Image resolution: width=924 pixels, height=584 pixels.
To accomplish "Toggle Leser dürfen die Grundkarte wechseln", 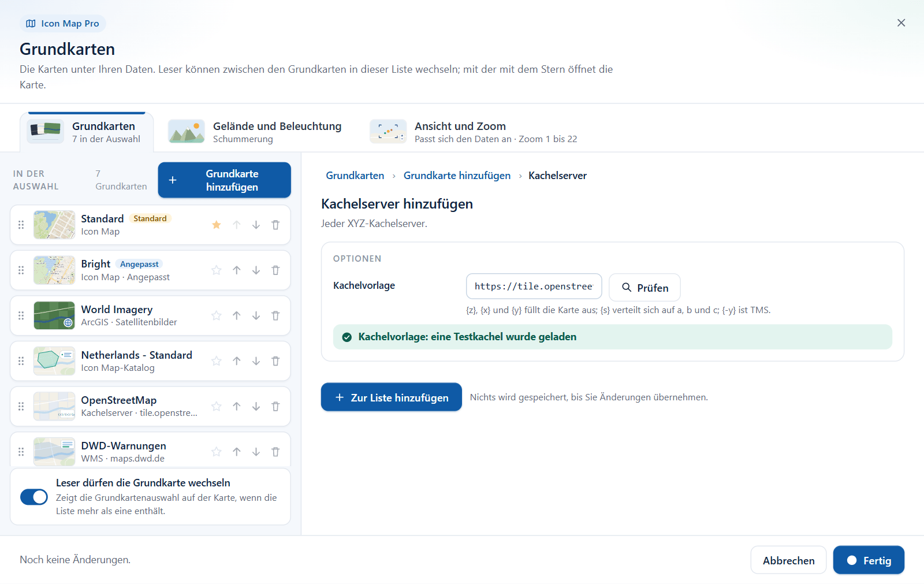I will pos(34,497).
